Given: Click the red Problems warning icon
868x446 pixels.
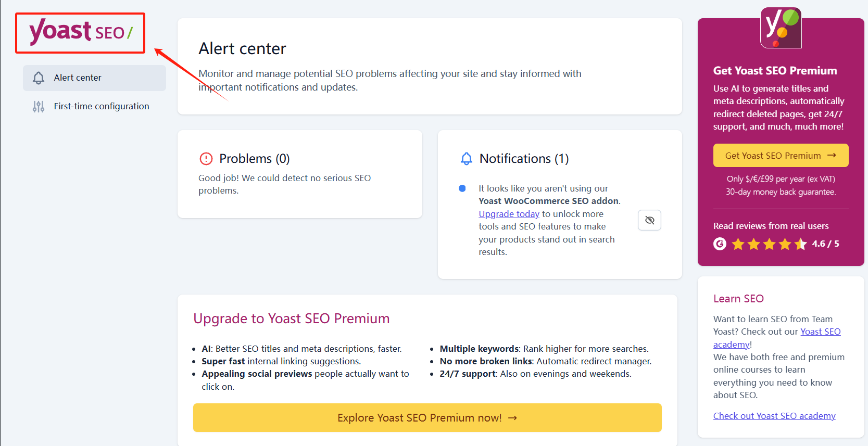Looking at the screenshot, I should click(x=206, y=159).
